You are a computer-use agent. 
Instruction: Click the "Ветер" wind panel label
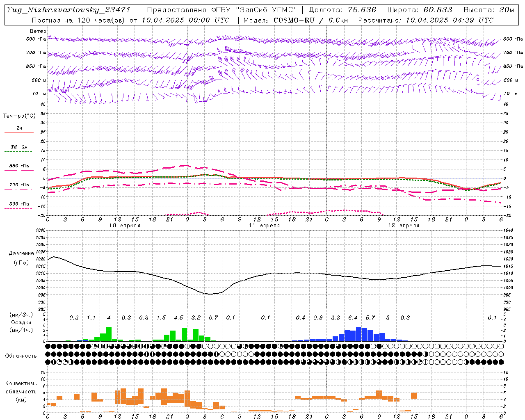pyautogui.click(x=38, y=31)
